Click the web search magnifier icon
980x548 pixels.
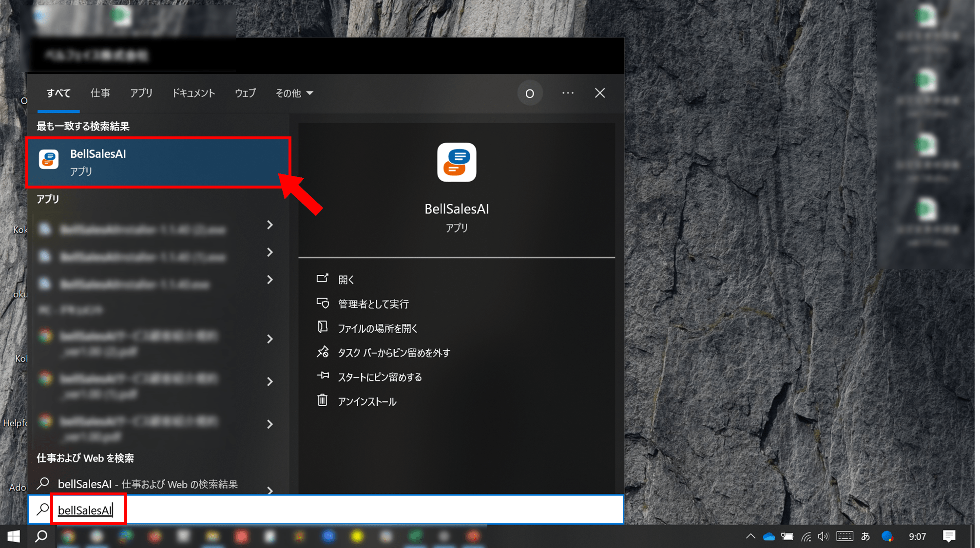[x=43, y=484]
